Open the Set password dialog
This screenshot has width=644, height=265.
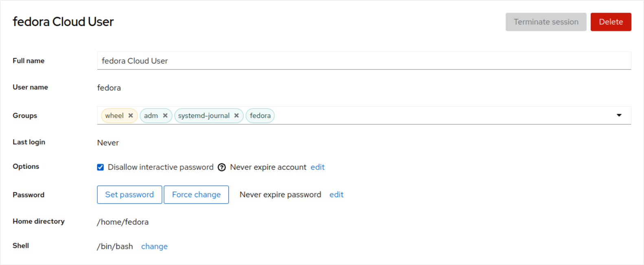pos(129,195)
